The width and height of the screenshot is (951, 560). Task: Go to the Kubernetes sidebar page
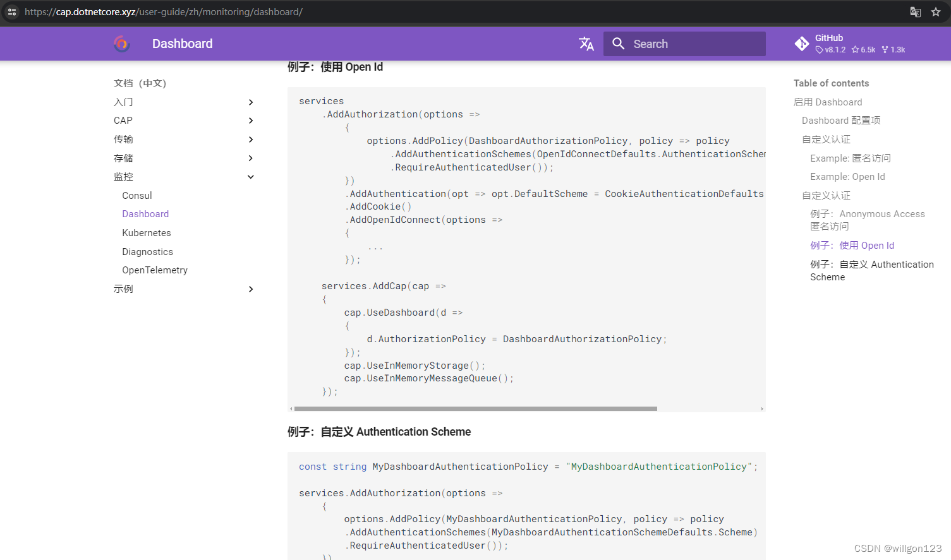coord(147,233)
